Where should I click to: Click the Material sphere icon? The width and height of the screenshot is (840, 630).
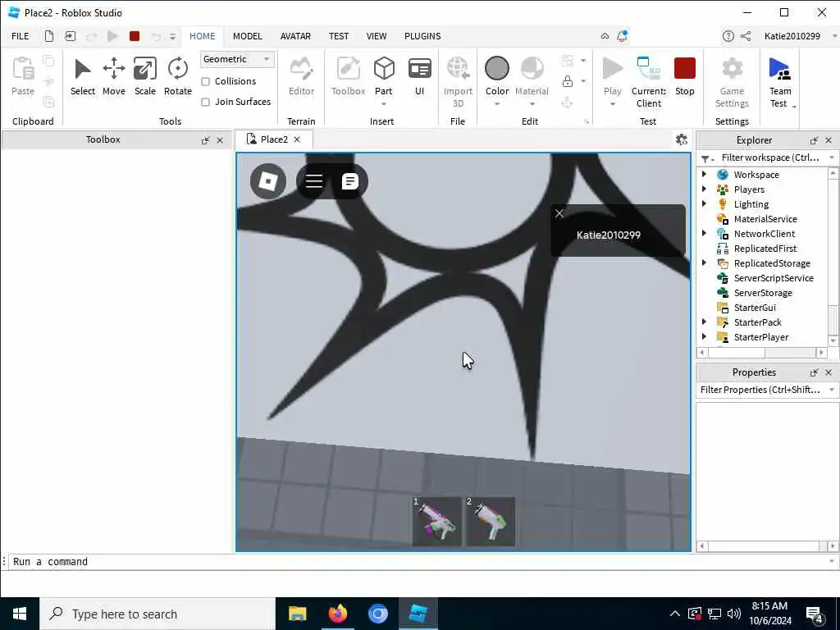tap(532, 69)
